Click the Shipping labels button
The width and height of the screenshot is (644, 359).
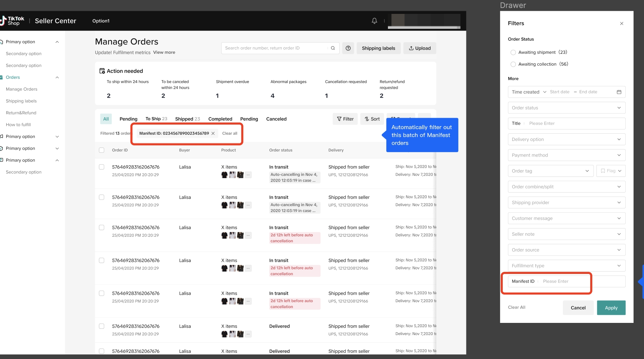click(x=378, y=48)
